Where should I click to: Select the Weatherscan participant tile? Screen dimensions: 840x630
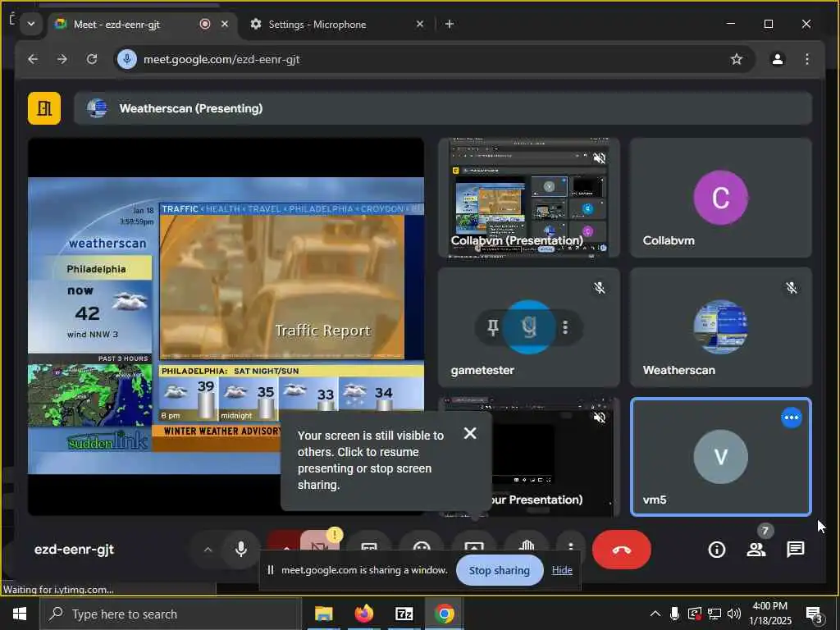click(x=720, y=327)
